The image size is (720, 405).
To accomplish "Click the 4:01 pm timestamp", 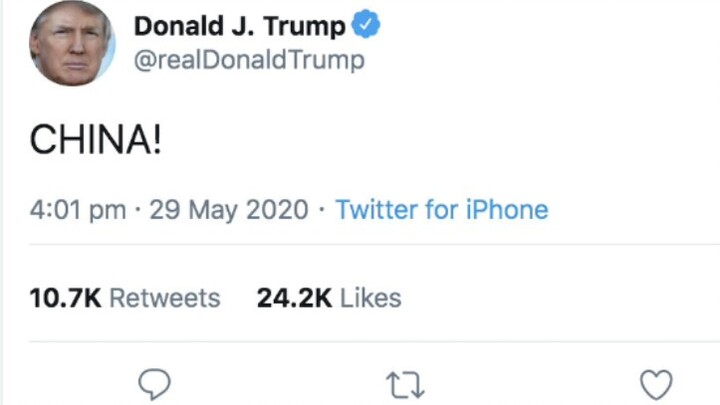I will click(x=78, y=210).
